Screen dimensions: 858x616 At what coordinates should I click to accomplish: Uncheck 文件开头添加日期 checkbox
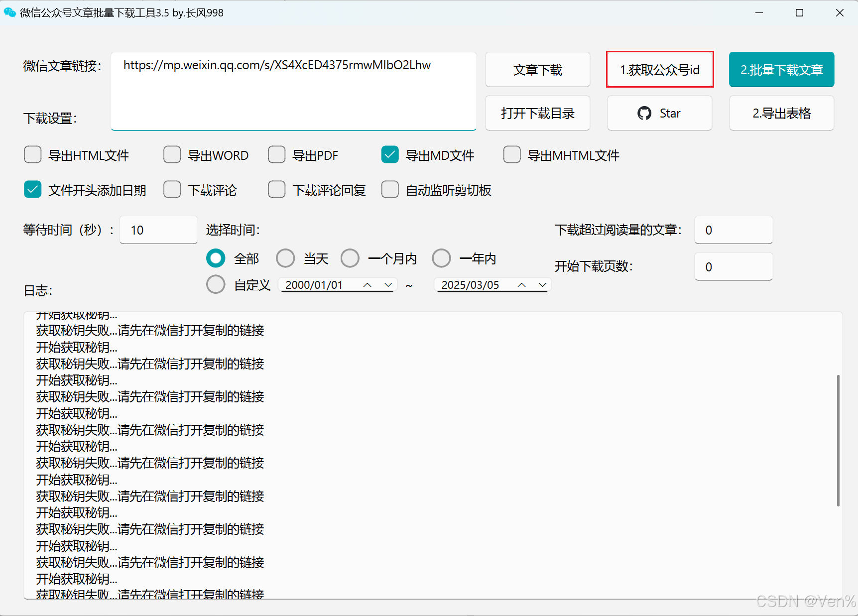(x=33, y=190)
